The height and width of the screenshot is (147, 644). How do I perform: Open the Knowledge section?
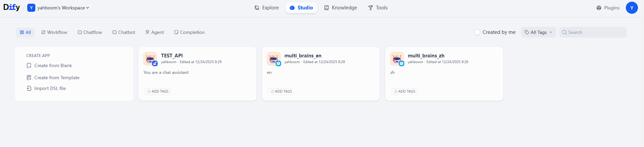click(341, 8)
